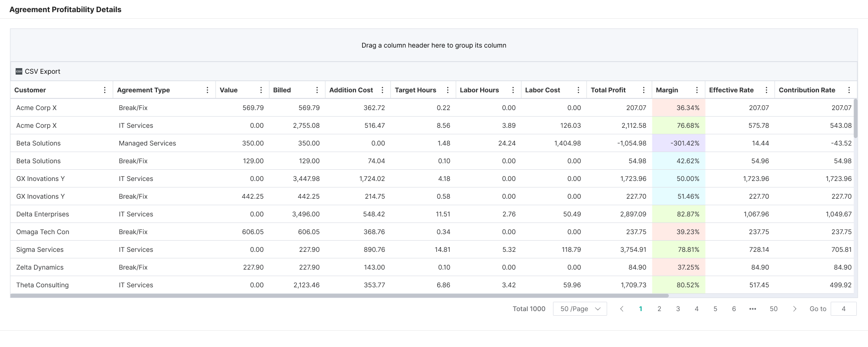Click the -301.42% margin cell
868x347 pixels.
[x=679, y=143]
